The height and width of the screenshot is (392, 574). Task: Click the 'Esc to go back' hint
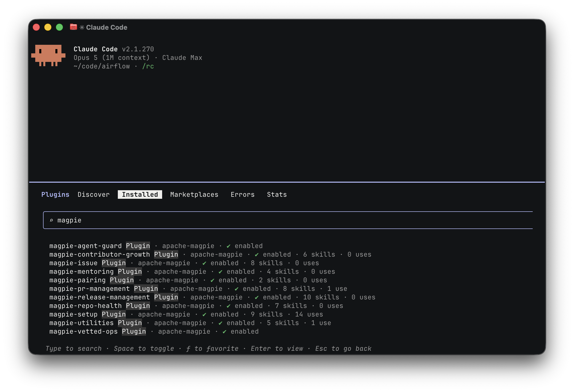point(343,348)
